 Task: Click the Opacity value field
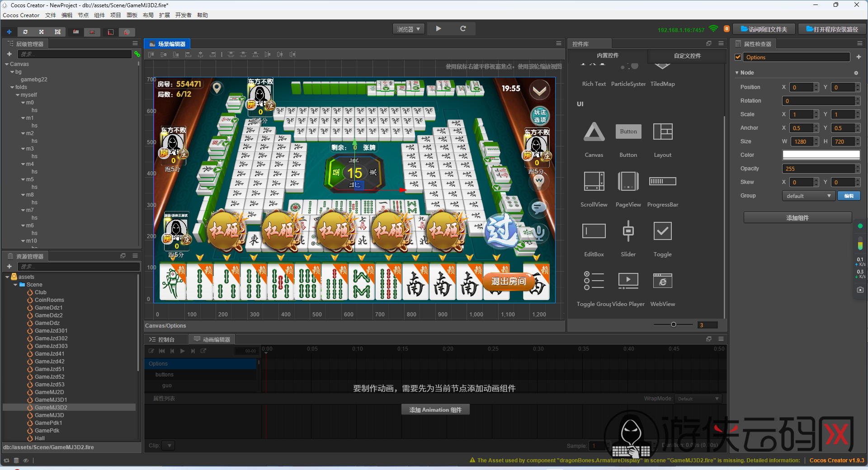click(821, 169)
